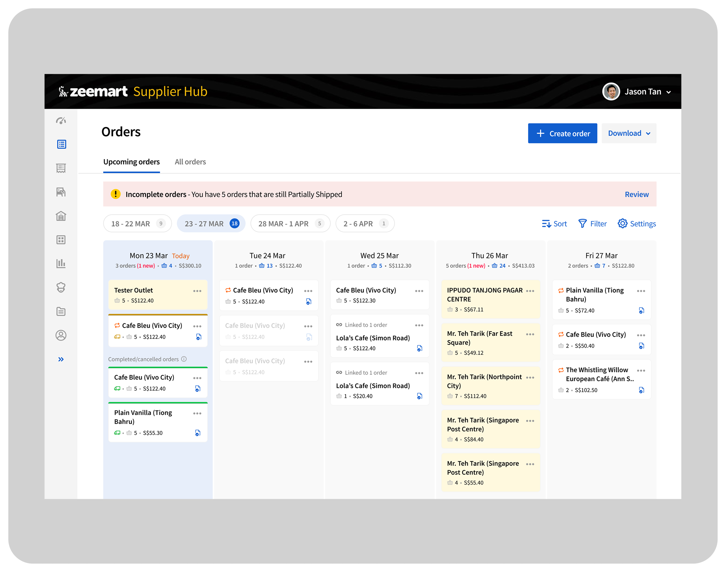Click Mr. Teh Tarik S$84.40 order card
The width and height of the screenshot is (728, 574).
pos(491,430)
